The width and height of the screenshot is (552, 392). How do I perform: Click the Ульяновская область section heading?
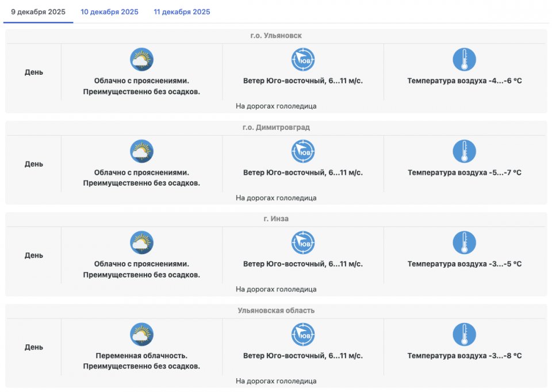(276, 310)
